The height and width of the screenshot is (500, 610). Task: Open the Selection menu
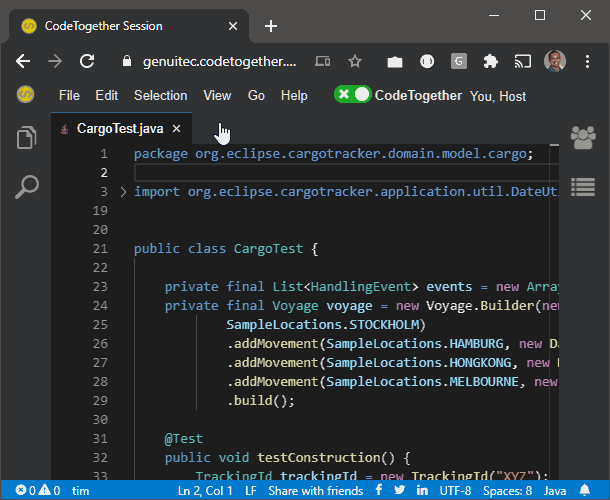(161, 95)
